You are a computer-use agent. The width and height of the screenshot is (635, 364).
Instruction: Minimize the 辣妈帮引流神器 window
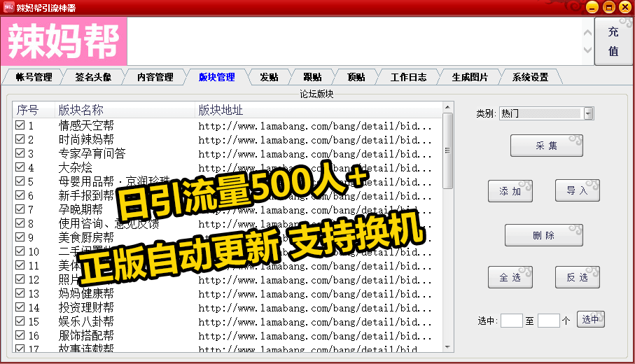(x=592, y=7)
